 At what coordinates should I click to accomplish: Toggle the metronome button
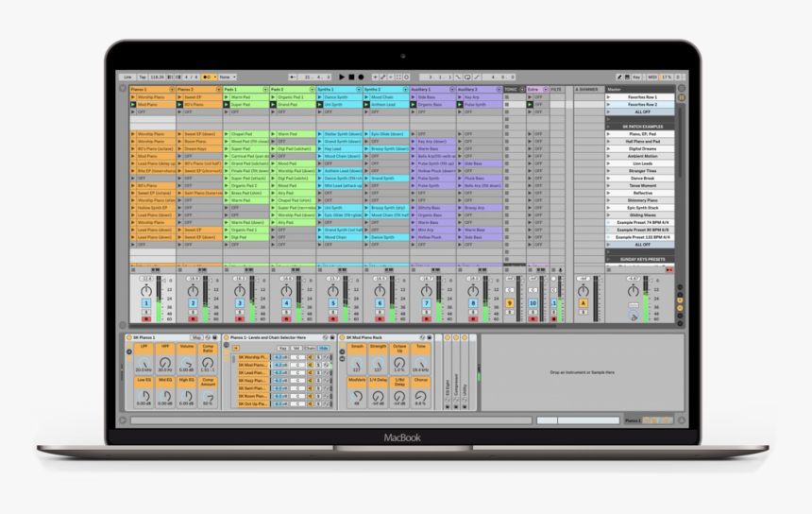tap(208, 77)
